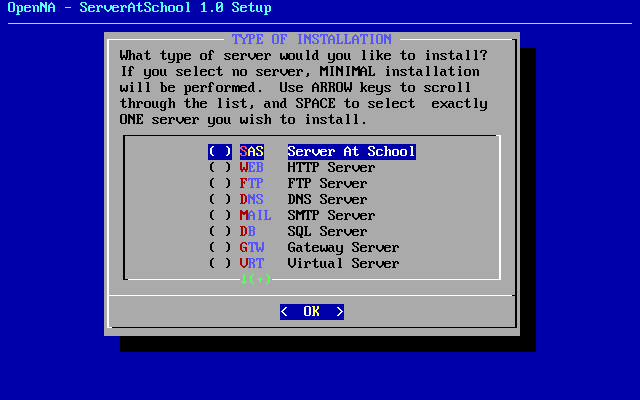Select the MAIL radio button
Screen dimensions: 640x400
point(220,216)
